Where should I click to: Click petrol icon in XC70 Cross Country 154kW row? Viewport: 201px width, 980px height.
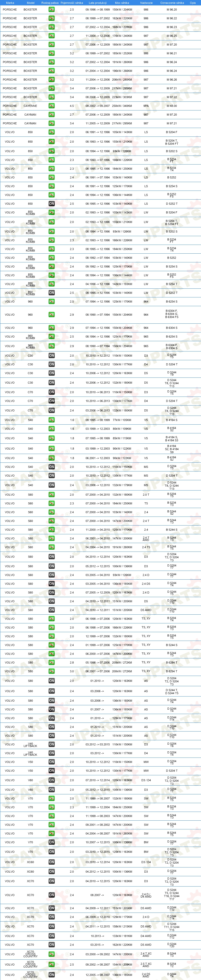[51, 964]
